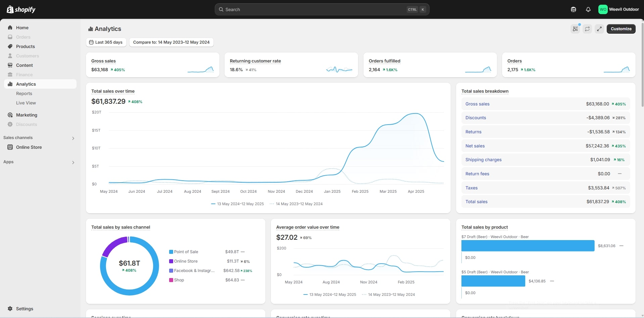Open the notifications bell icon

[x=588, y=9]
